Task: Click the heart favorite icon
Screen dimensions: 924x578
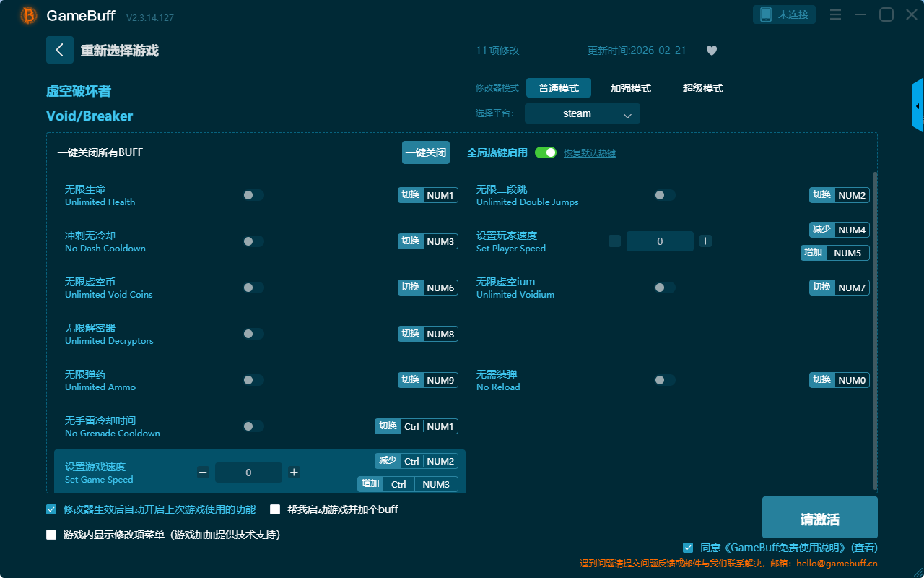Action: 711,51
